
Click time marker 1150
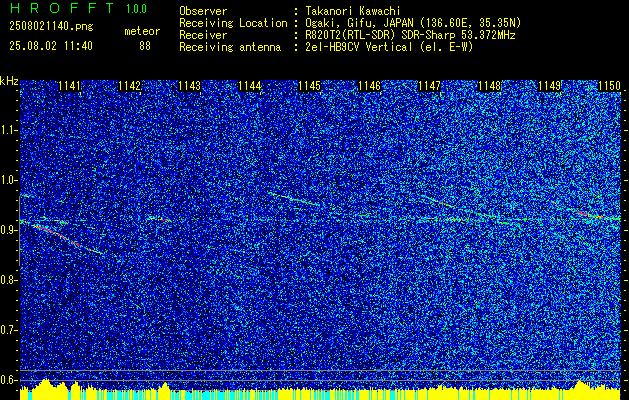[610, 86]
